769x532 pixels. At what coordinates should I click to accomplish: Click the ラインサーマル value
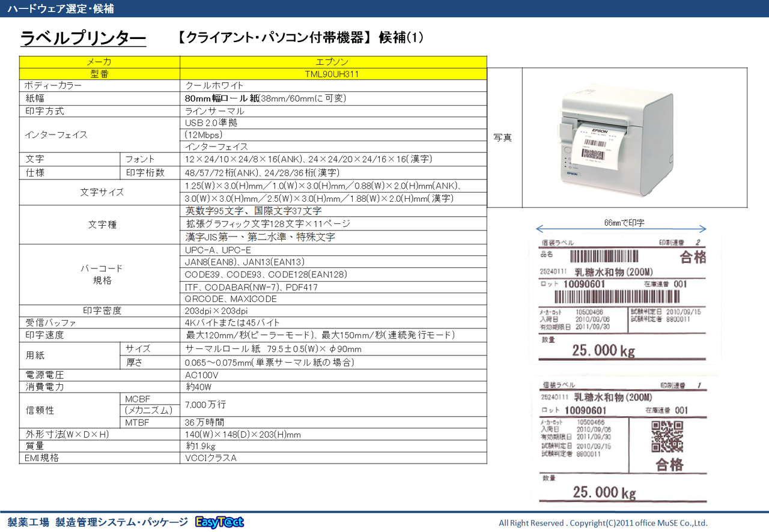point(214,111)
